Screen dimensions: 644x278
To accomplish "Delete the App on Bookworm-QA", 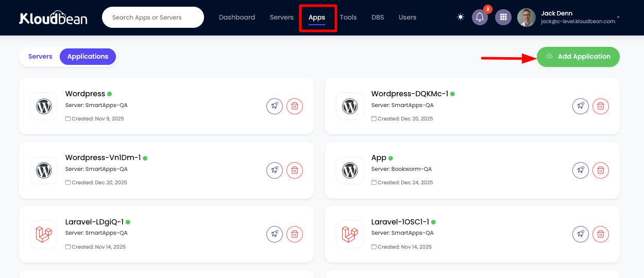I will pyautogui.click(x=601, y=170).
